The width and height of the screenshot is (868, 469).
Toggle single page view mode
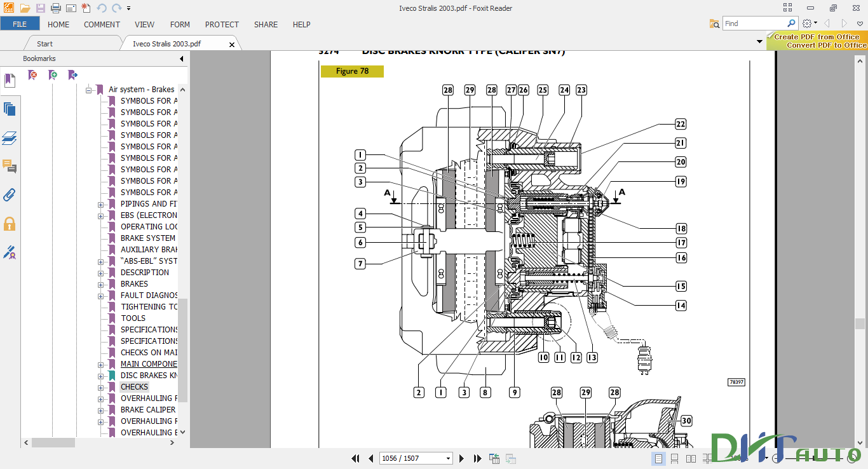click(x=658, y=458)
